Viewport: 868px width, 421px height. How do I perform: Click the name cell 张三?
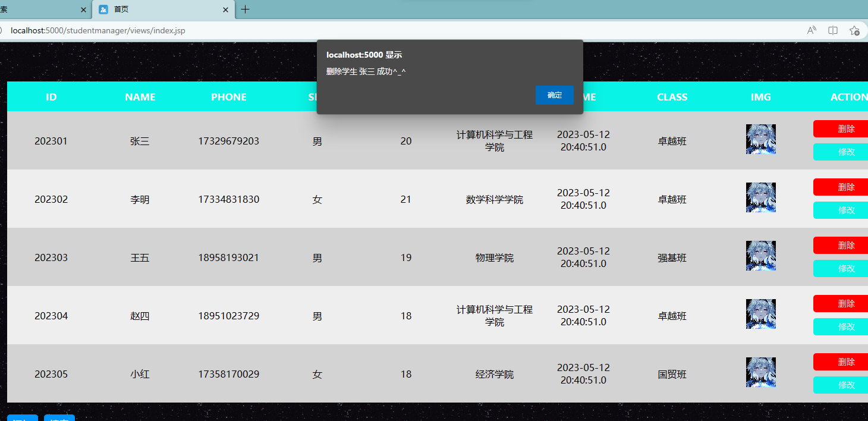(x=140, y=141)
